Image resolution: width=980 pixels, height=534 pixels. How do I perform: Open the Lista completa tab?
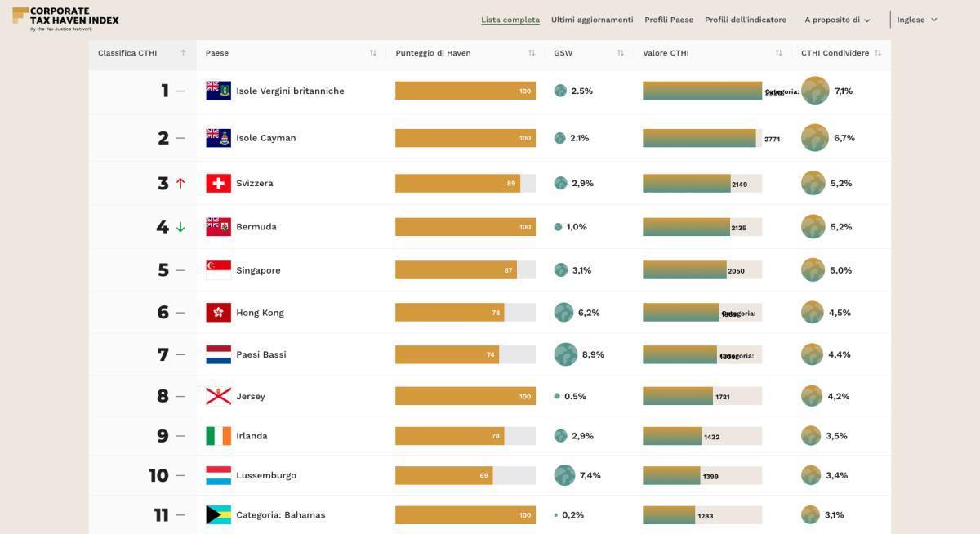click(510, 20)
